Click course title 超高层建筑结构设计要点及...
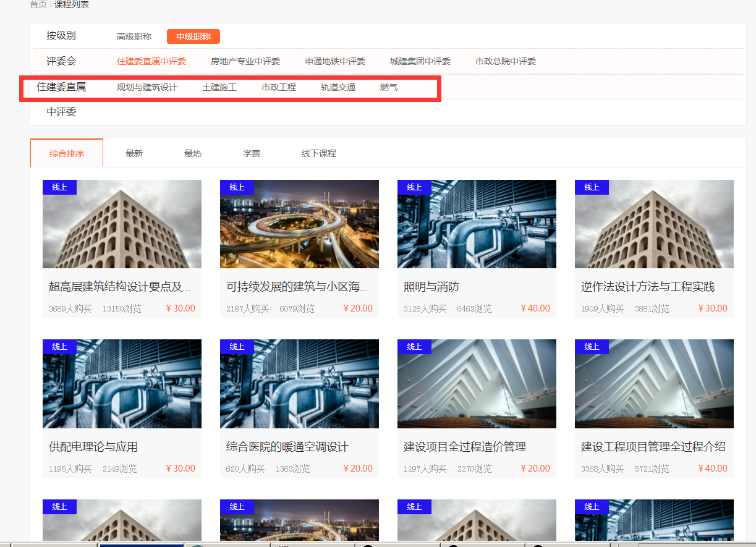 tap(119, 287)
